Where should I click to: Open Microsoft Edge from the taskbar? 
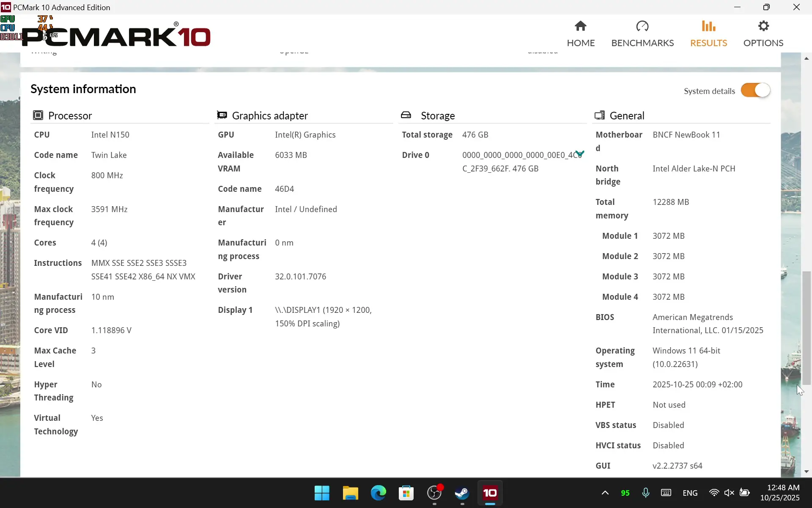pos(378,493)
